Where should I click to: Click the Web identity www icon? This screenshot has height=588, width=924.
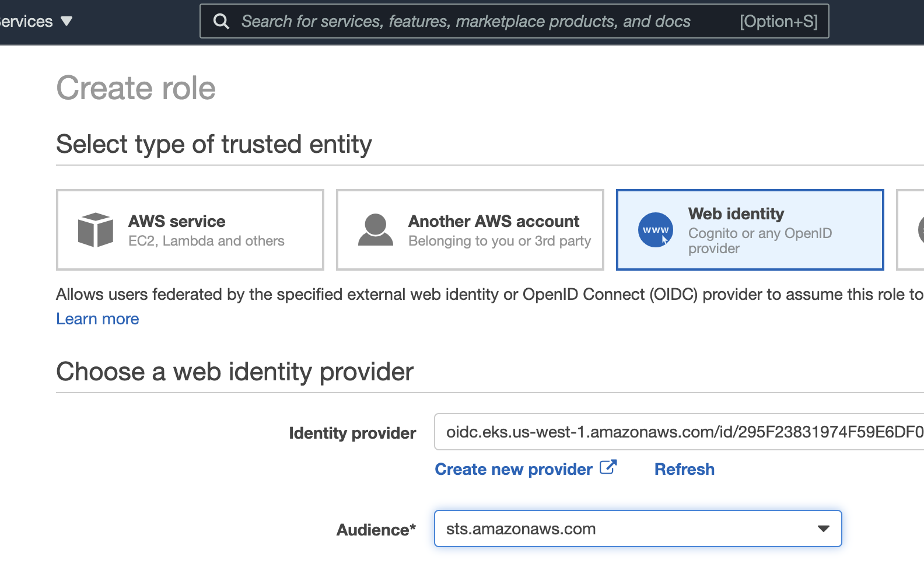click(656, 230)
